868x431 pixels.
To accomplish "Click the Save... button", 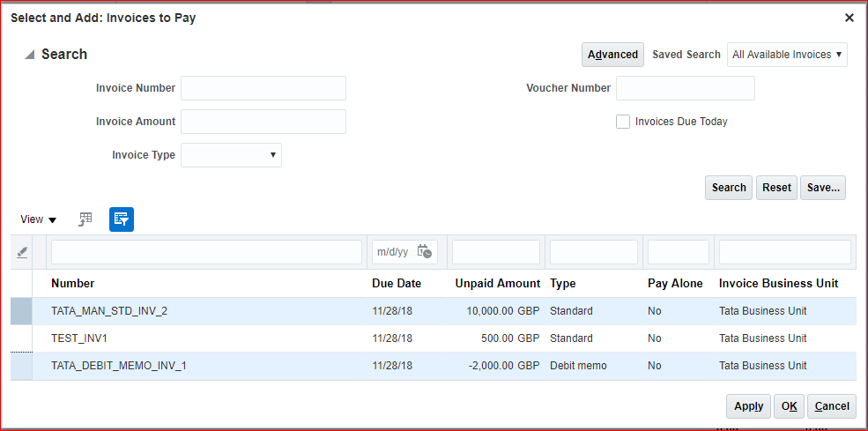I will point(823,188).
